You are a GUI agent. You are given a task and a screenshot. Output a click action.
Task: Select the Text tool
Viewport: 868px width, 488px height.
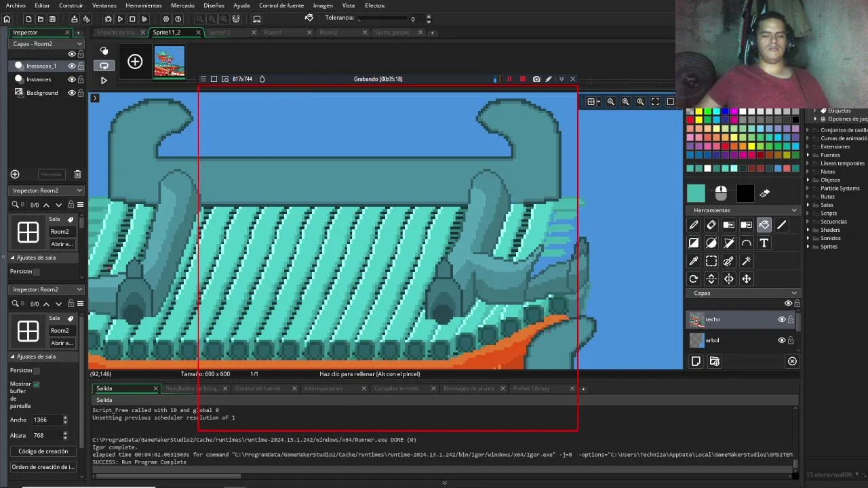click(x=764, y=243)
